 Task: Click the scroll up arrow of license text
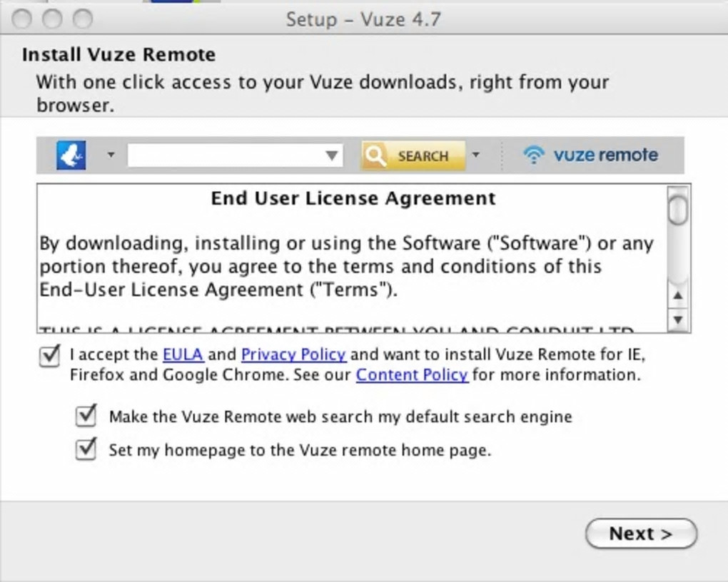coord(678,295)
